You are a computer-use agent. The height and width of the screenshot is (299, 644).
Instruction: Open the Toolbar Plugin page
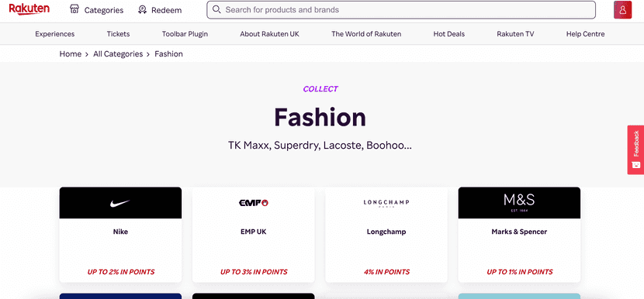coord(185,34)
